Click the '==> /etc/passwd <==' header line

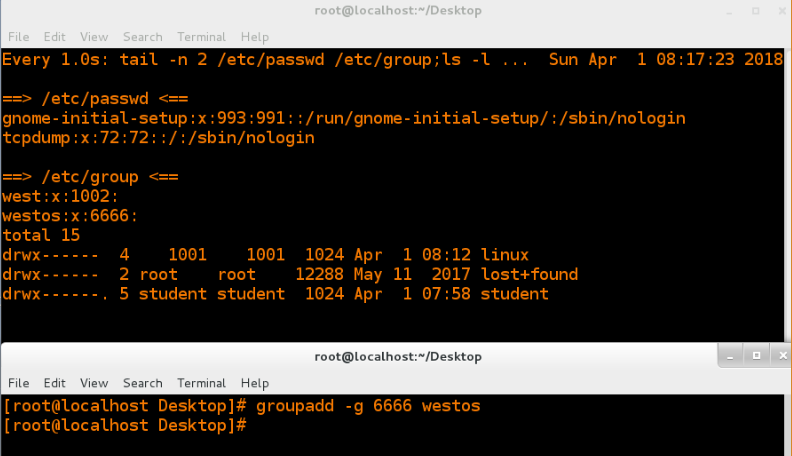tap(95, 98)
